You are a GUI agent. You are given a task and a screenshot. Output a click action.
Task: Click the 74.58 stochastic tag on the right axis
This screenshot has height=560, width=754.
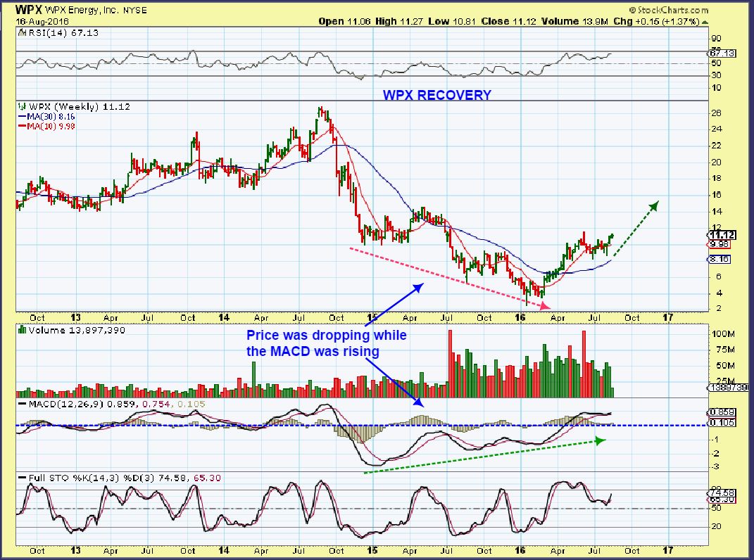coord(722,492)
